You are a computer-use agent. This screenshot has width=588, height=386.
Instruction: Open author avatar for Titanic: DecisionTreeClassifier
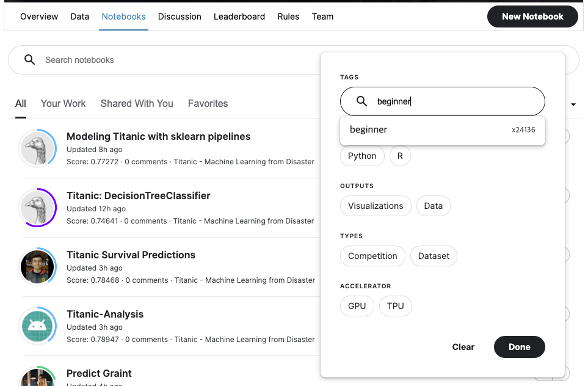(37, 208)
